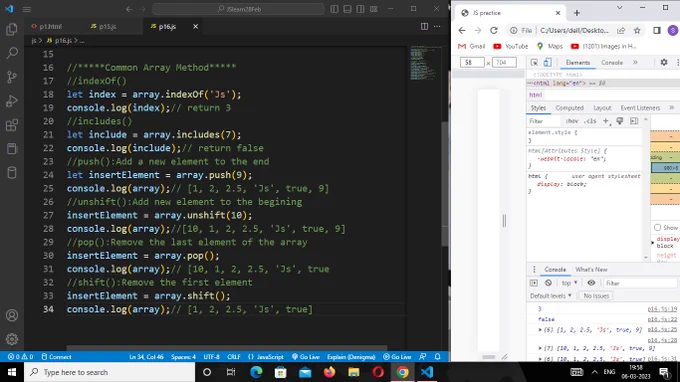Open the YouTube bookmark
The width and height of the screenshot is (680, 382).
pyautogui.click(x=510, y=46)
